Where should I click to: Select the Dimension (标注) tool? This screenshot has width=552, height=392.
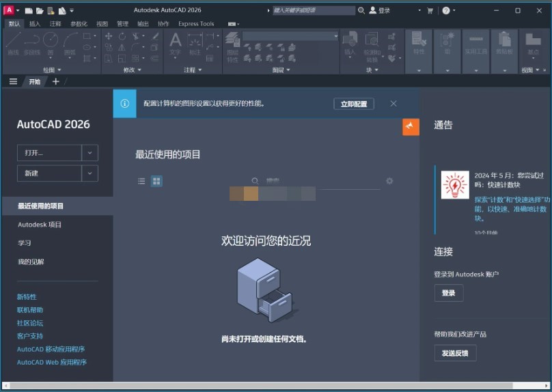tap(195, 44)
